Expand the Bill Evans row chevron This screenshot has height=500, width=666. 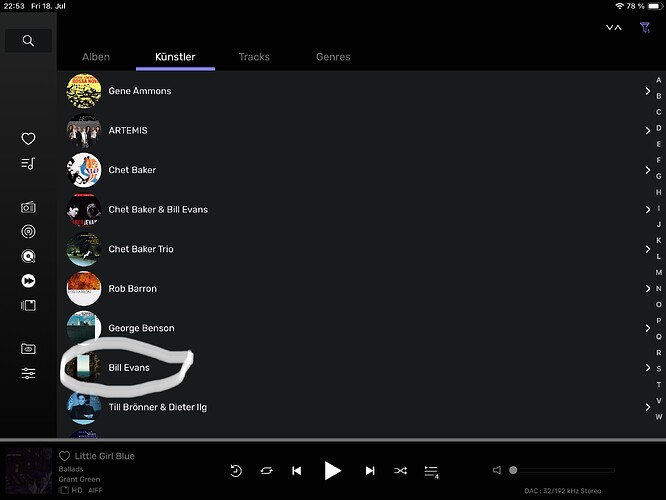pos(647,367)
